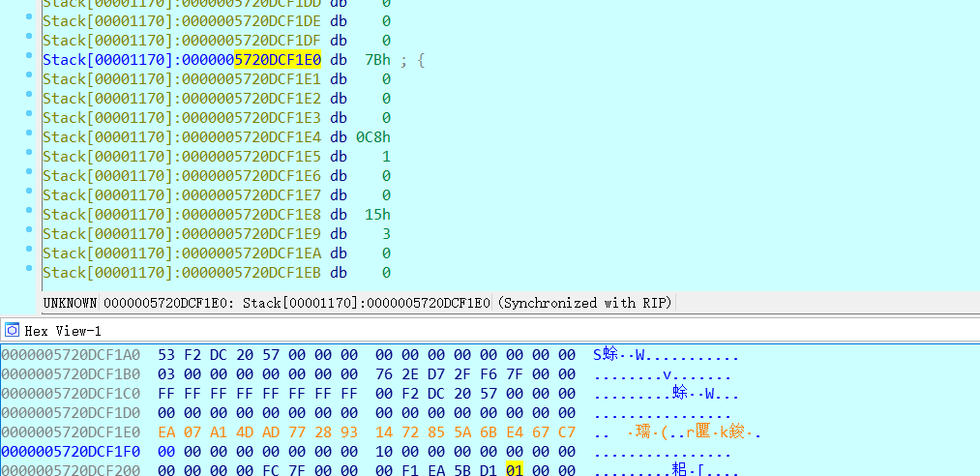Click the Hex View-1 panel icon
The image size is (980, 476).
pos(12,330)
